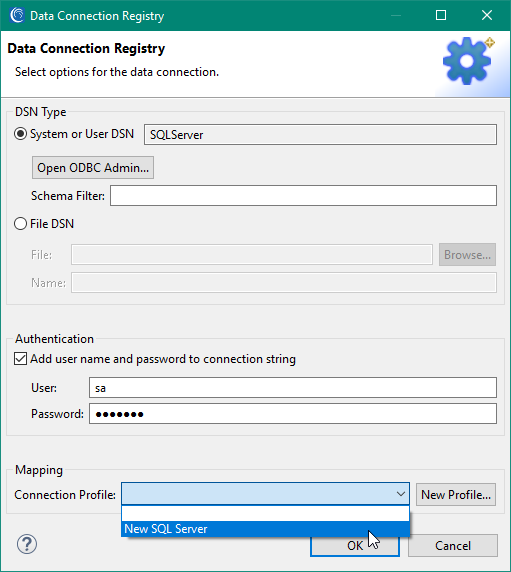Click the blue gear wizard icon
The height and width of the screenshot is (572, 511).
pyautogui.click(x=468, y=61)
